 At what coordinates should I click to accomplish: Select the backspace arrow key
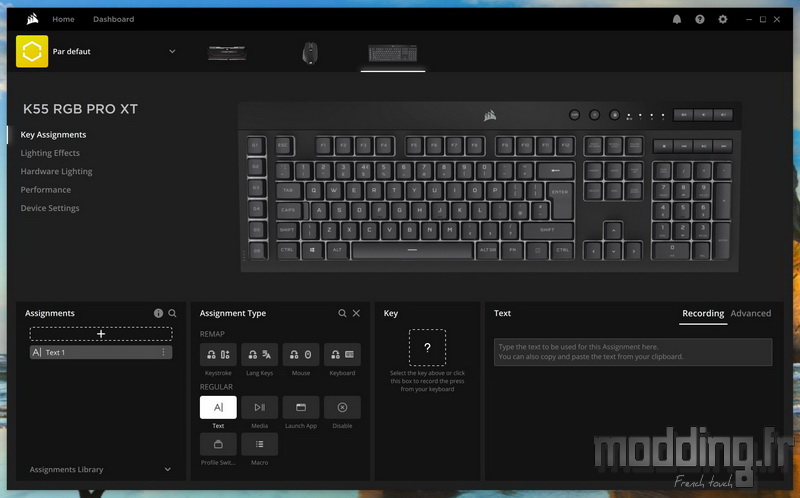pyautogui.click(x=555, y=170)
